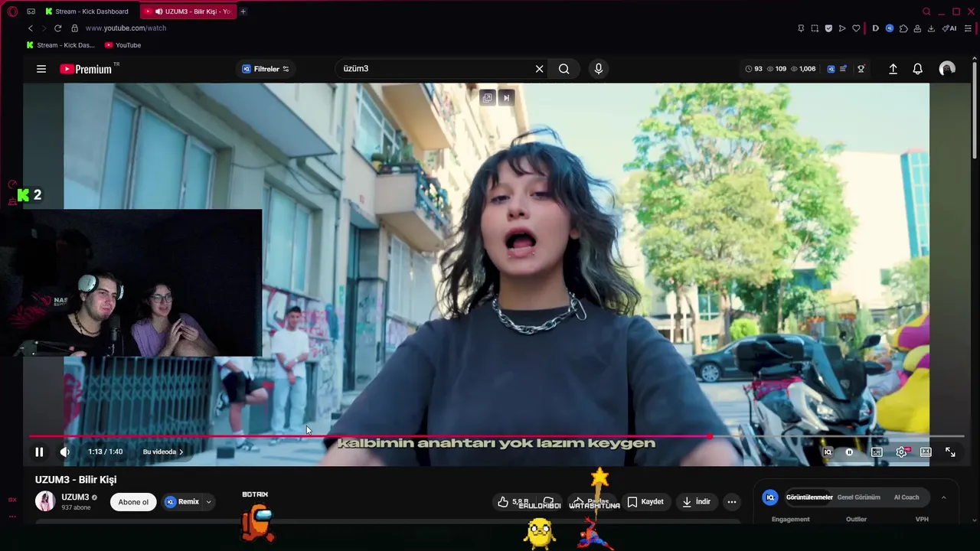
Task: Open the browser tab search magnifier
Action: 926,11
